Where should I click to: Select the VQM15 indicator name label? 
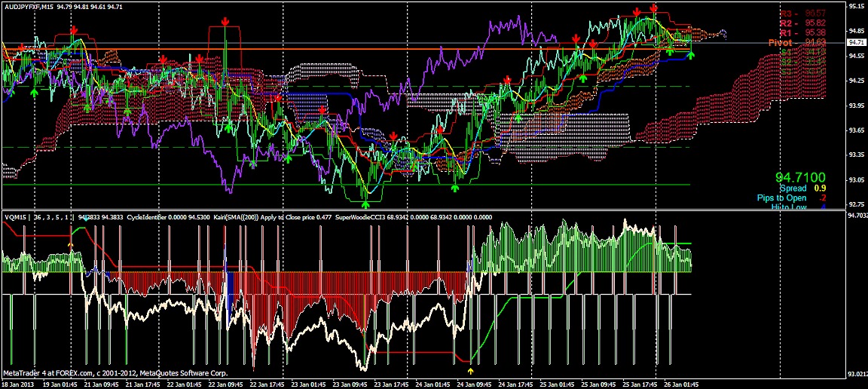(15, 217)
